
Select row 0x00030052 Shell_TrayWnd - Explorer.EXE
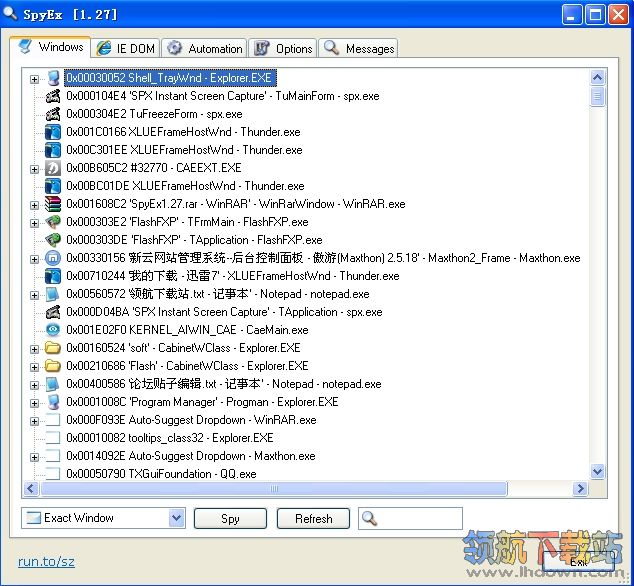tap(170, 78)
